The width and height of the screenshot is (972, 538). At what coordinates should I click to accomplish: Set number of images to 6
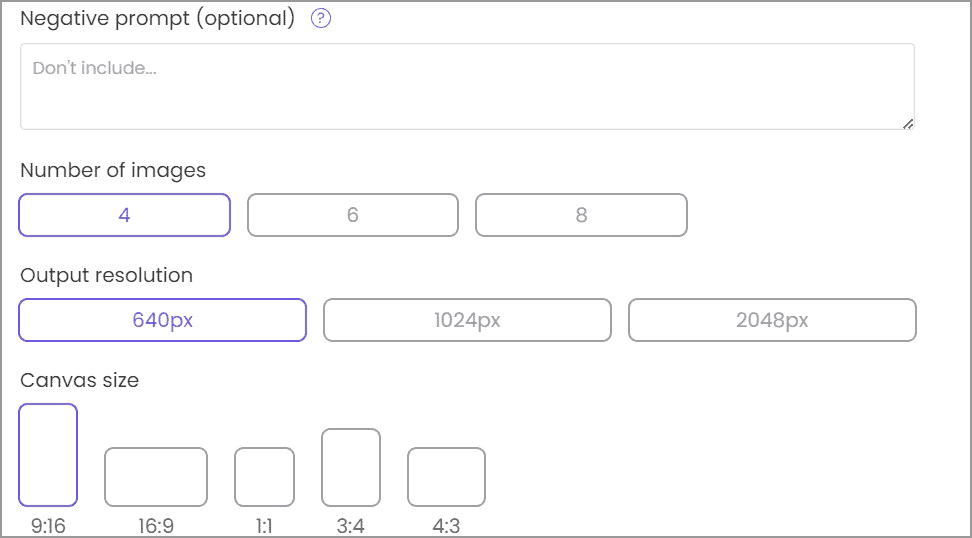[x=353, y=215]
